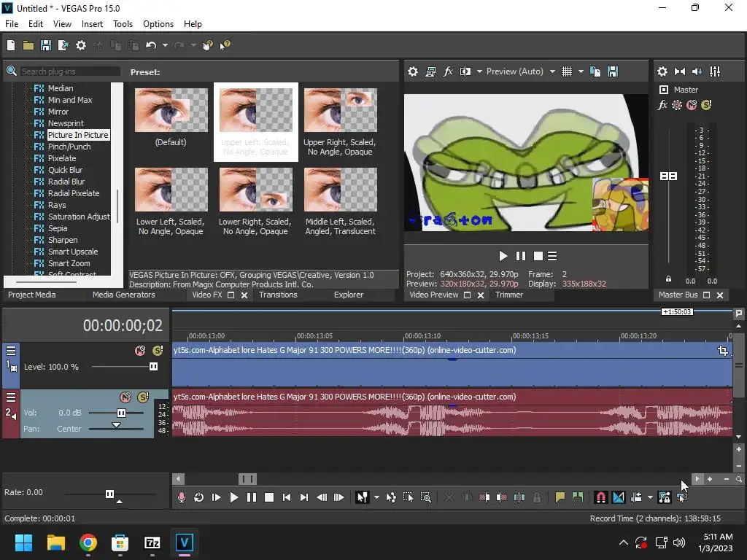Open the interactive tutorials hand icon
Screen dimensions: 747x560
208,45
